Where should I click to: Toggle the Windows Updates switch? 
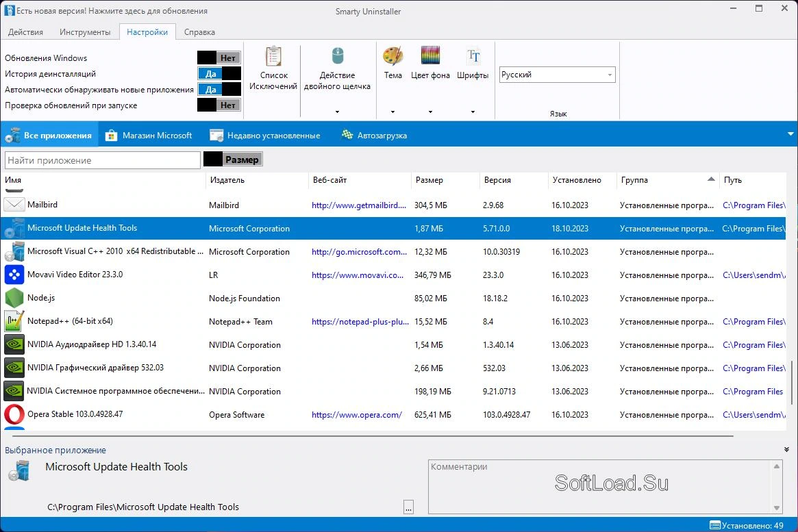[x=219, y=58]
